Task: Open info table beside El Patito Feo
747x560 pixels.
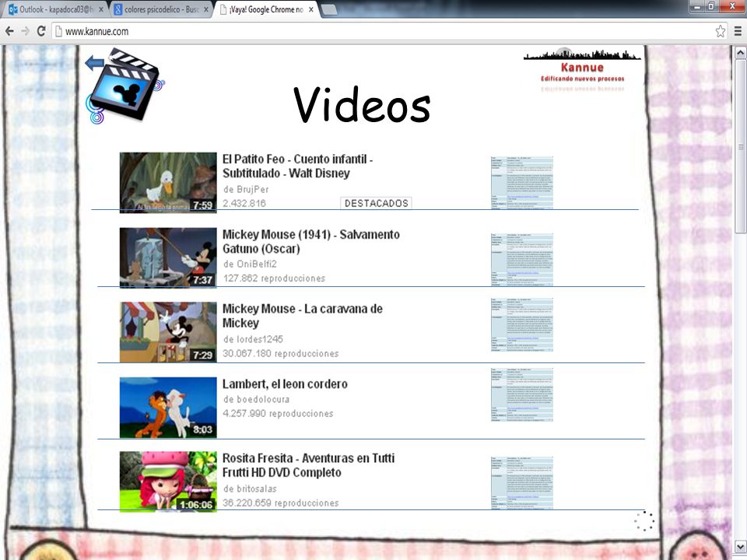Action: click(522, 182)
